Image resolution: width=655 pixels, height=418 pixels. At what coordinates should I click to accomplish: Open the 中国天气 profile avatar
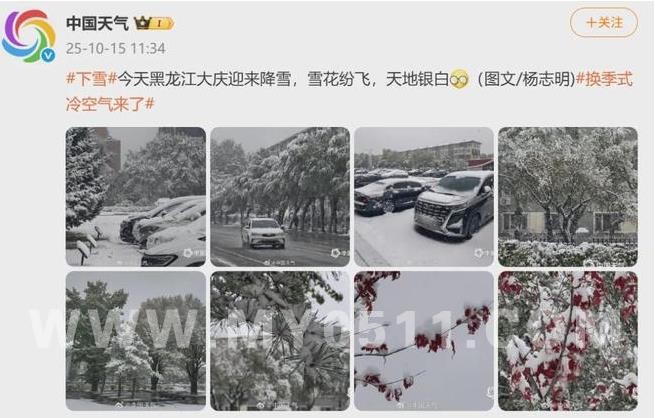tap(28, 36)
